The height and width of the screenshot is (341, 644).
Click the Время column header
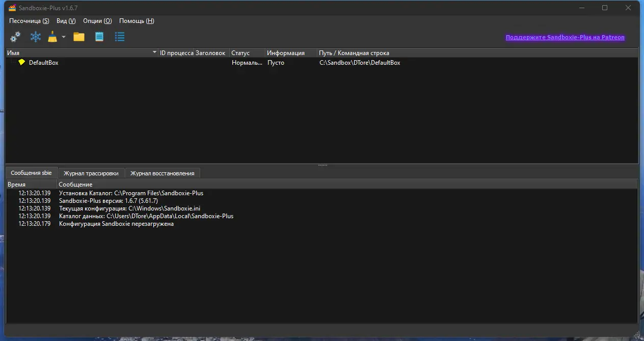31,185
